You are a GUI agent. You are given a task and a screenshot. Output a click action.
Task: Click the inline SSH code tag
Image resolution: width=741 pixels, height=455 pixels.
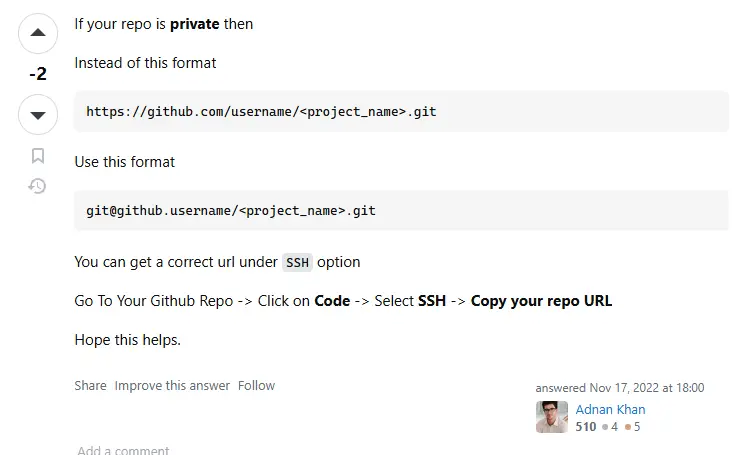pyautogui.click(x=298, y=262)
